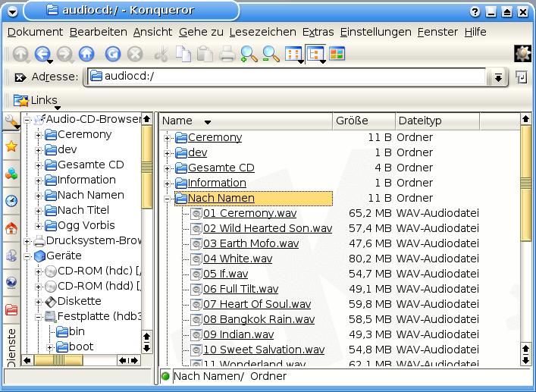Open the Lesezeichen menu
Viewport: 536px width, 392px height.
262,32
